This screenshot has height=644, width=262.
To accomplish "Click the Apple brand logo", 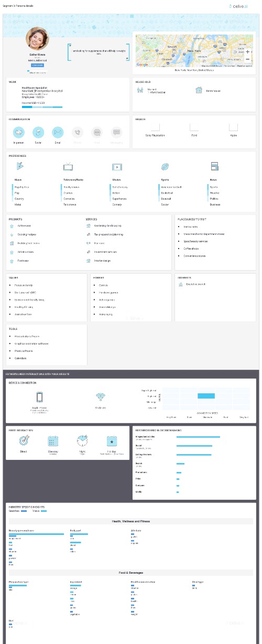I will (x=234, y=127).
